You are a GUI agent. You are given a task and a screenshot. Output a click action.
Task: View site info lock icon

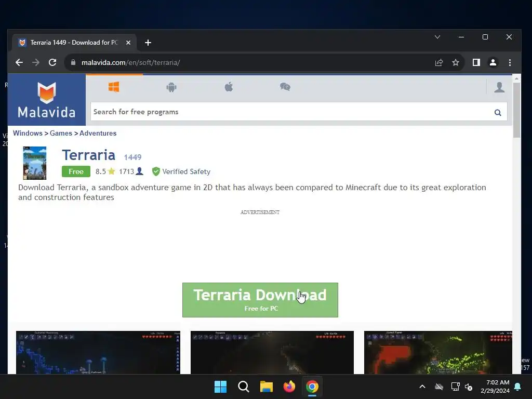(x=73, y=62)
